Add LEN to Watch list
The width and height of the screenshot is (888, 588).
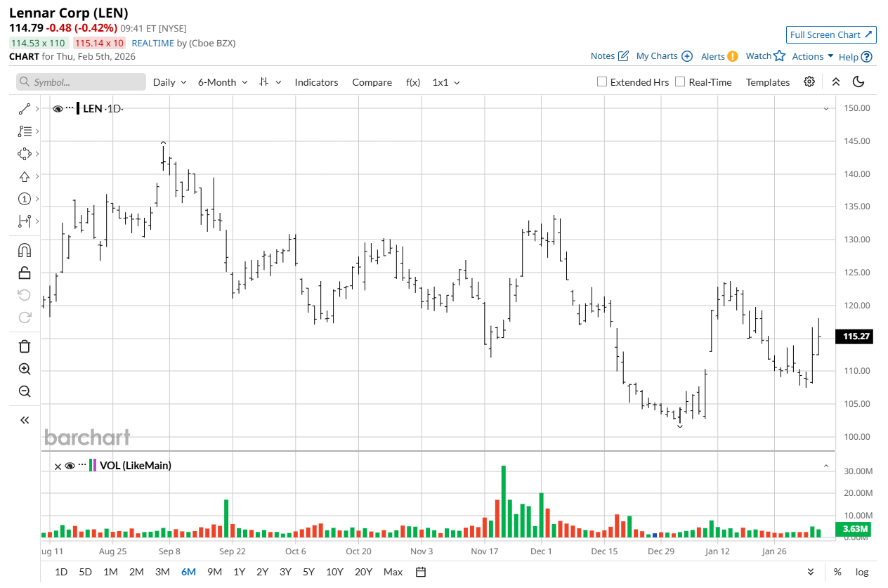pyautogui.click(x=765, y=56)
